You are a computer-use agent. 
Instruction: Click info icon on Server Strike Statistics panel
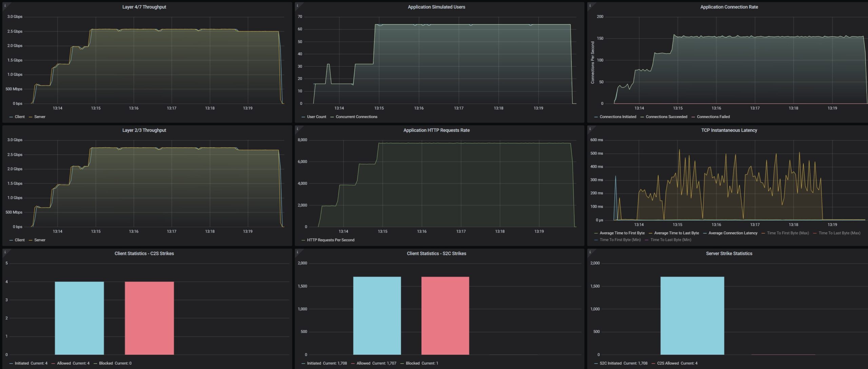(590, 252)
